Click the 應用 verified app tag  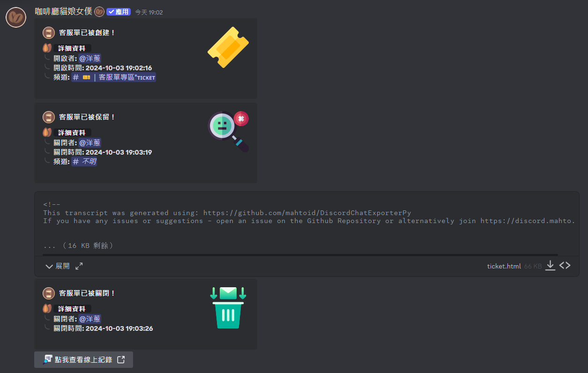click(x=119, y=12)
